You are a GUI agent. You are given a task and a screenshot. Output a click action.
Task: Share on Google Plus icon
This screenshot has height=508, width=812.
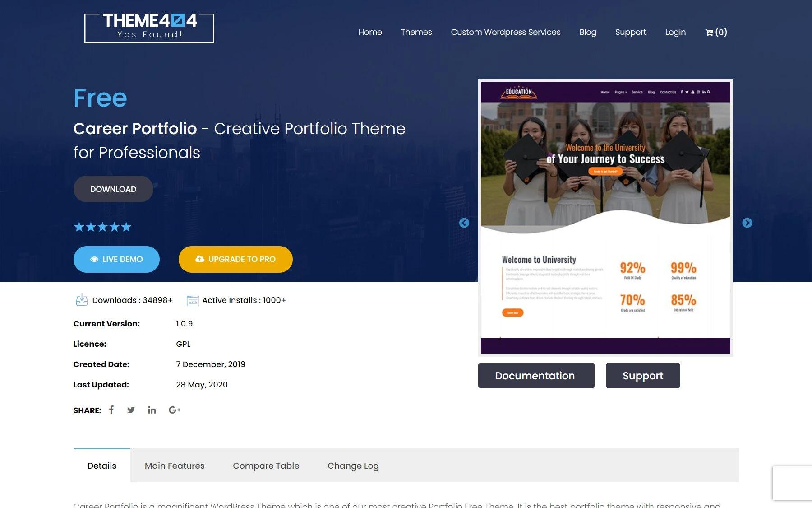coord(175,410)
